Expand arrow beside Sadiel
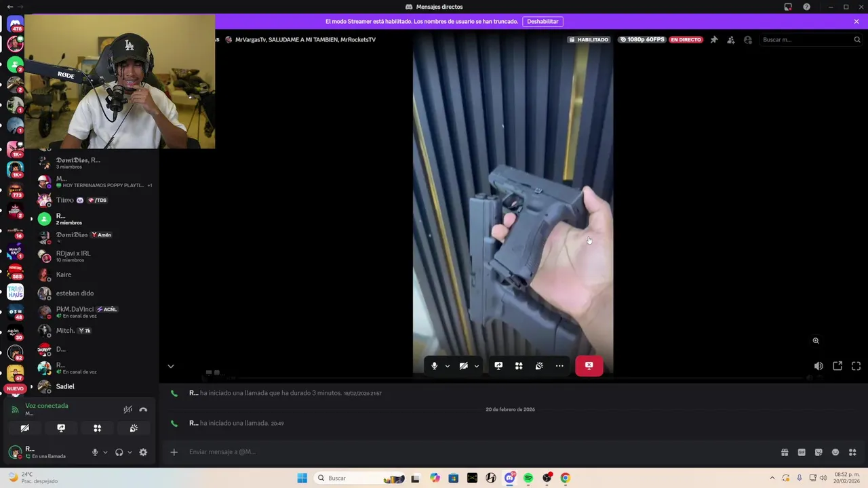This screenshot has width=868, height=488. pos(31,386)
